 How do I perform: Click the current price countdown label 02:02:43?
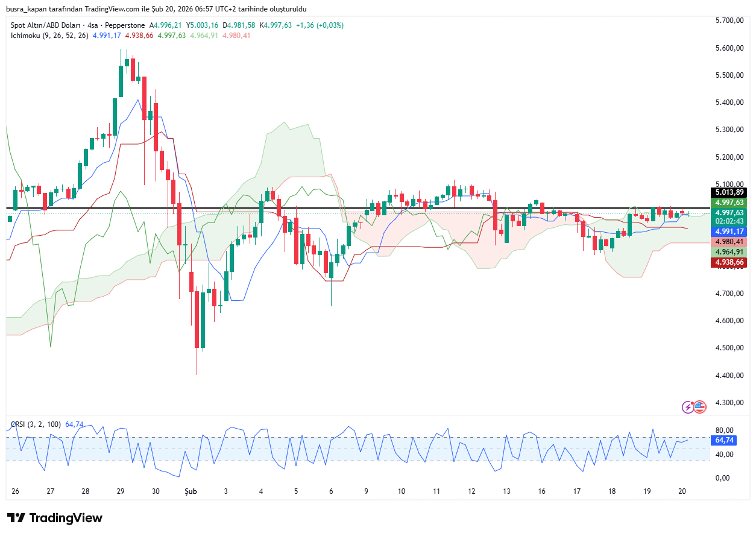coord(729,221)
